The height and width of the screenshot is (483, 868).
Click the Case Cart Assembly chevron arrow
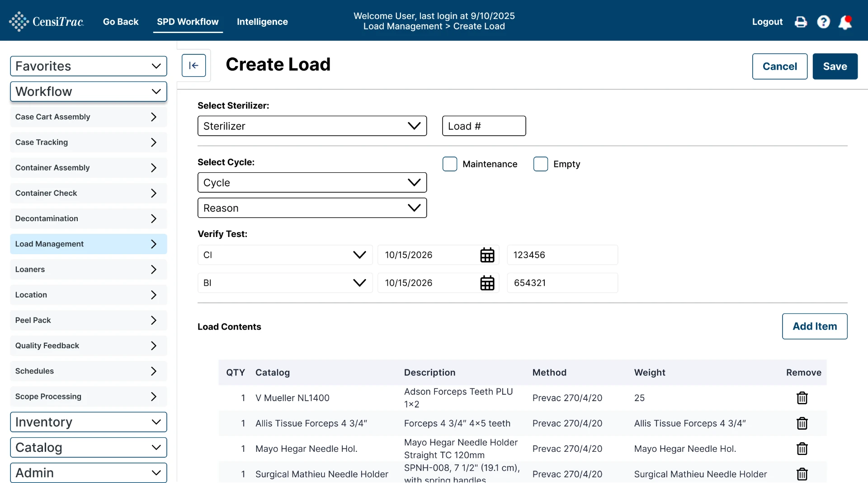[154, 117]
